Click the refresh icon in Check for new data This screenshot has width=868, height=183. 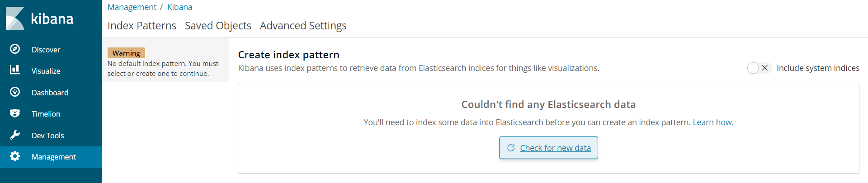(x=511, y=148)
